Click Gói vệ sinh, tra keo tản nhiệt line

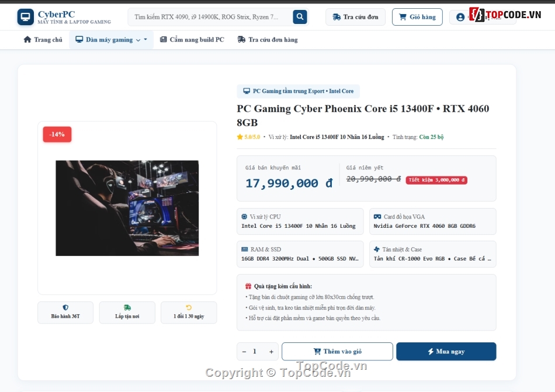pyautogui.click(x=310, y=308)
